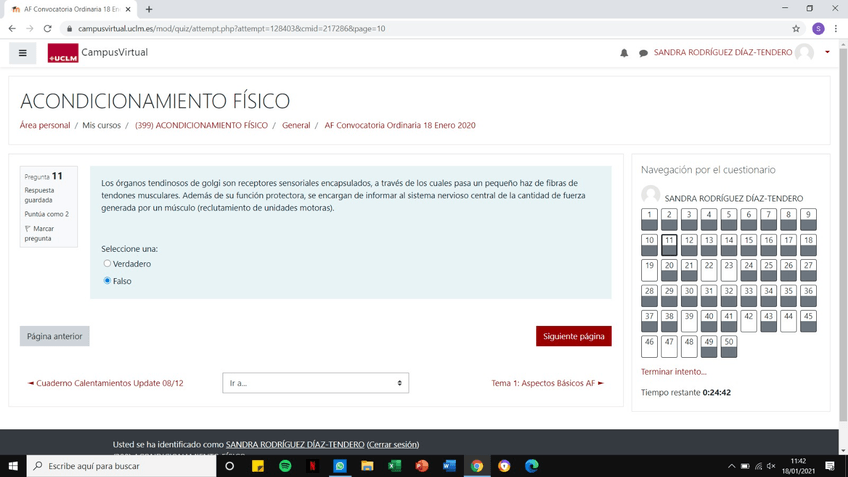Jump to question 10 in navigation
This screenshot has width=848, height=477.
pos(649,245)
